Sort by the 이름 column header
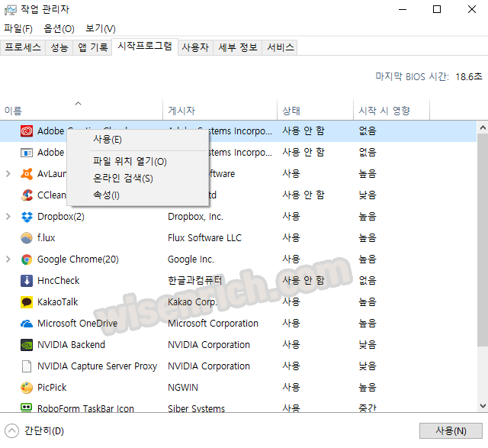Image resolution: width=488 pixels, height=448 pixels. coord(82,110)
